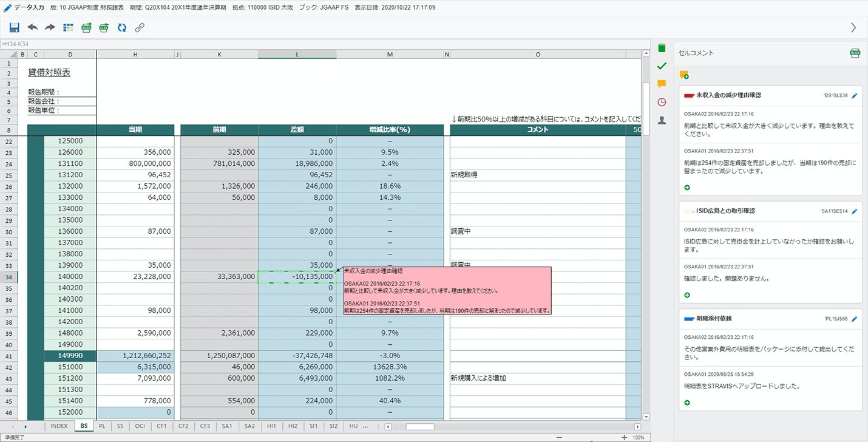Open the yellow comment bubble panel
Image resolution: width=868 pixels, height=442 pixels.
click(x=662, y=84)
